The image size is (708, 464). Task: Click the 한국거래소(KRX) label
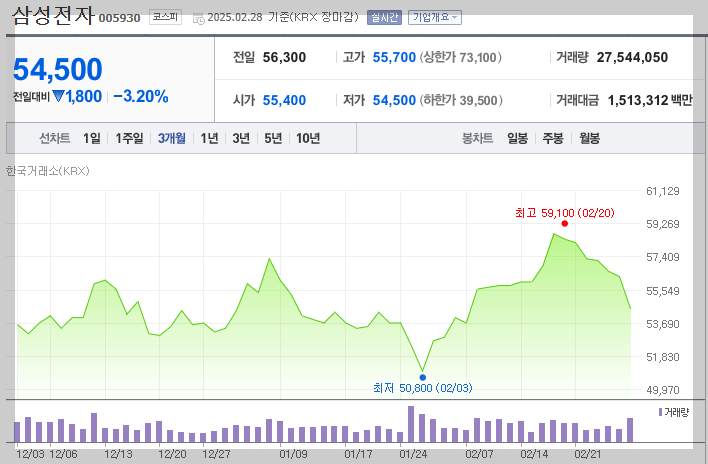tap(47, 171)
